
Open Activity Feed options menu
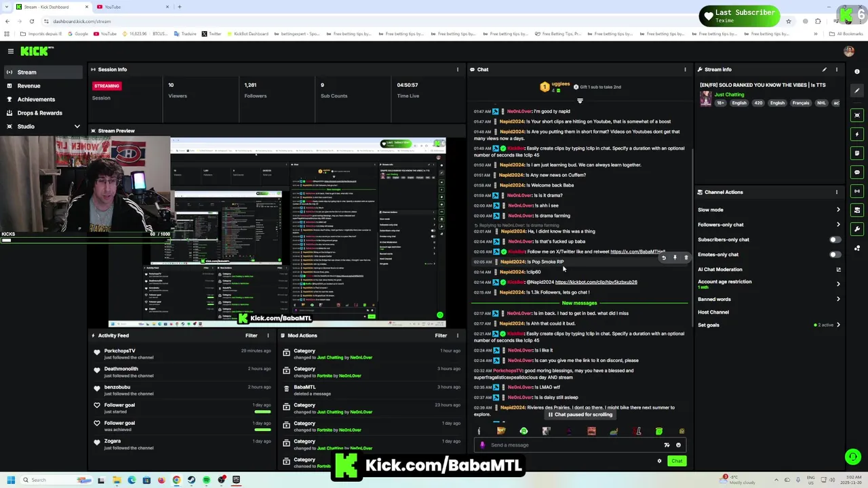[x=268, y=335]
